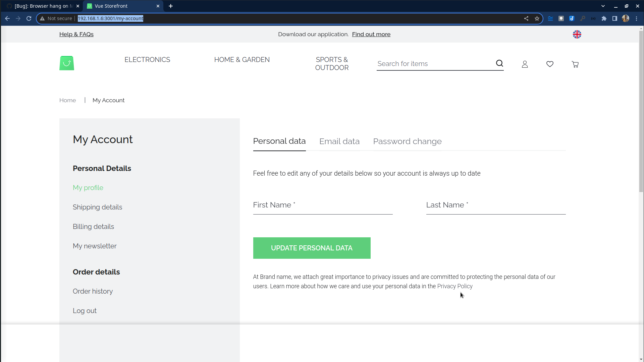The image size is (644, 362).
Task: Click the green shopping bag logo
Action: [67, 63]
